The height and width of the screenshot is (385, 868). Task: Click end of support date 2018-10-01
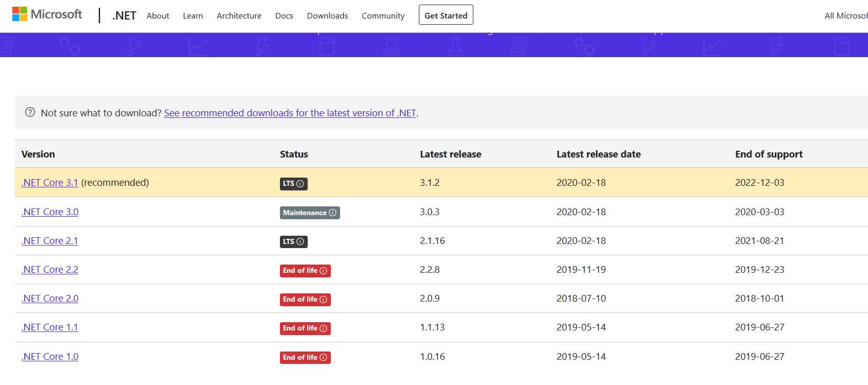coord(759,298)
